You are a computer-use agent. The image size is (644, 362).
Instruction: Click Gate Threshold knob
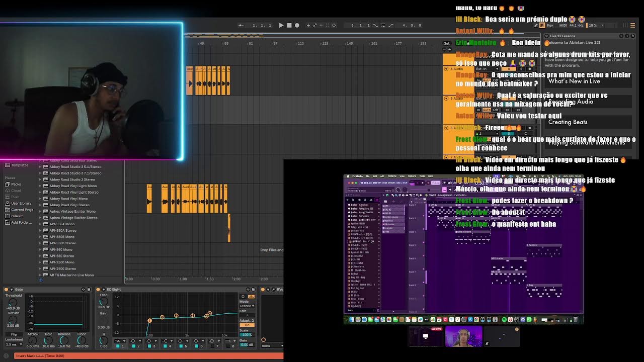[13, 302]
